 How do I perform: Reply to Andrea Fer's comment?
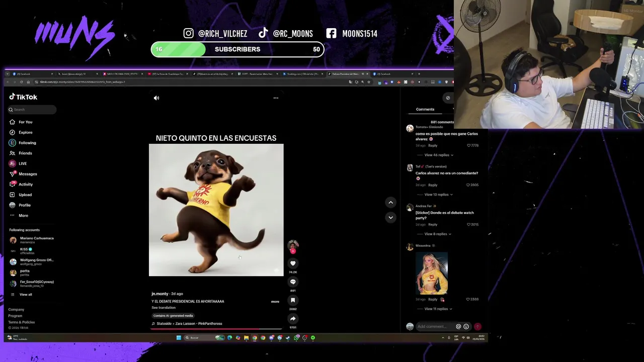[x=433, y=225]
